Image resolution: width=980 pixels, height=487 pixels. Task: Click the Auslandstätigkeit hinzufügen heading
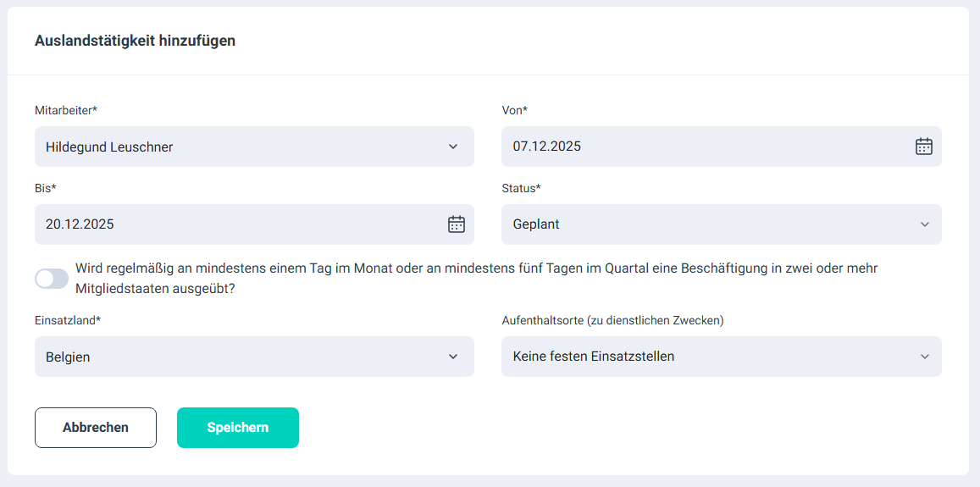135,40
